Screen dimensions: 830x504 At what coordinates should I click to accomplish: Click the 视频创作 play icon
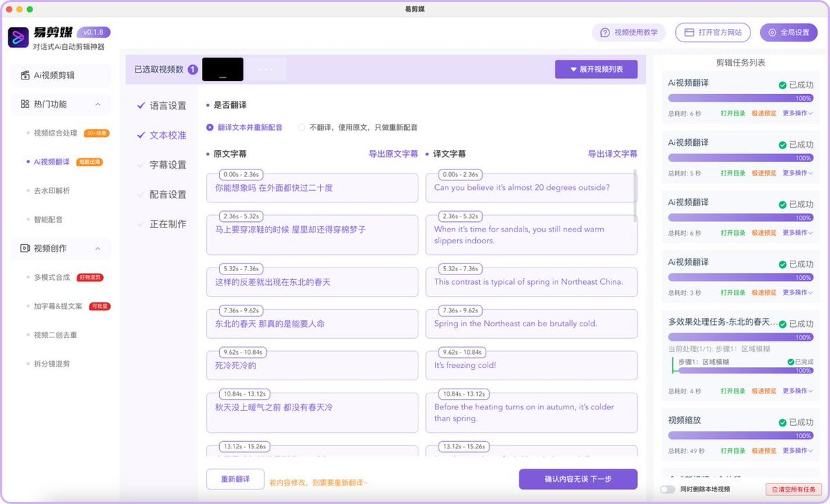pyautogui.click(x=25, y=248)
